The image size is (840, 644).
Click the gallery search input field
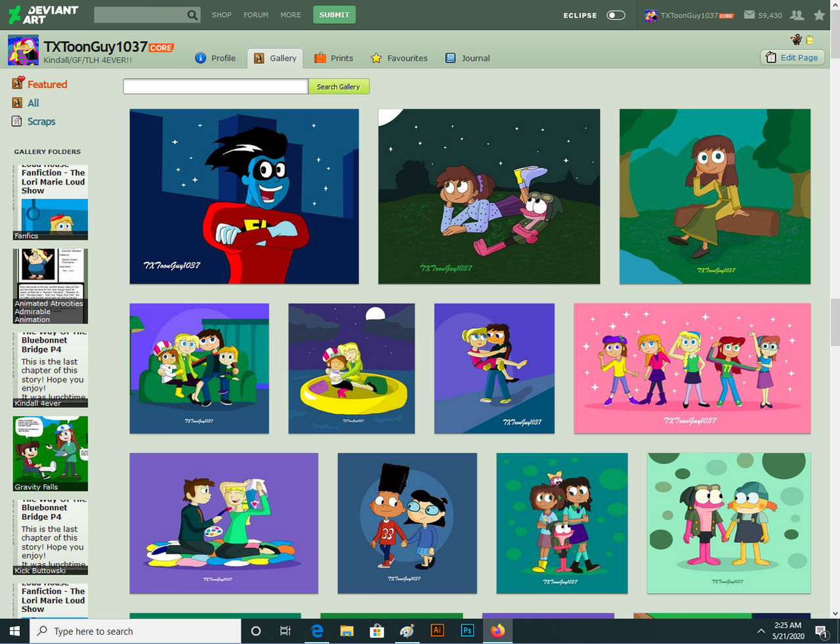215,87
